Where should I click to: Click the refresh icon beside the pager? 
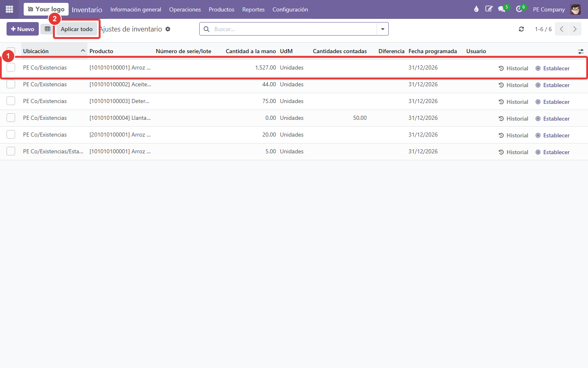[521, 29]
